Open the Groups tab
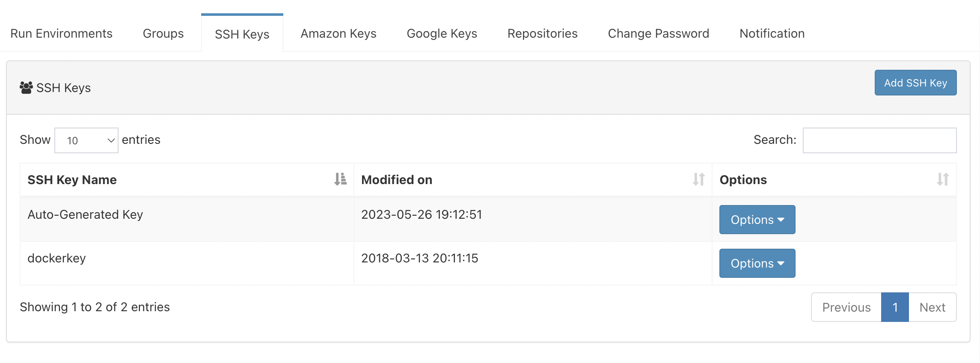Viewport: 980px width, 363px height. coord(163,33)
